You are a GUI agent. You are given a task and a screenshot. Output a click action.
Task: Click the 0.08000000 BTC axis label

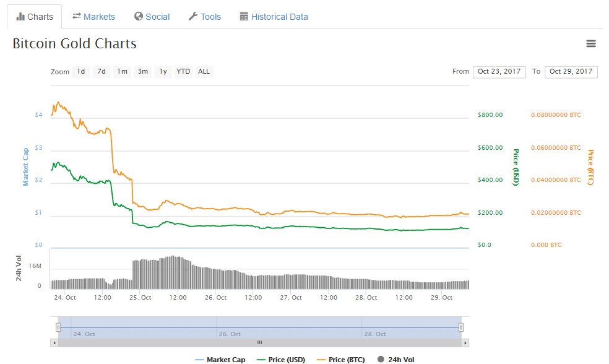pyautogui.click(x=556, y=115)
